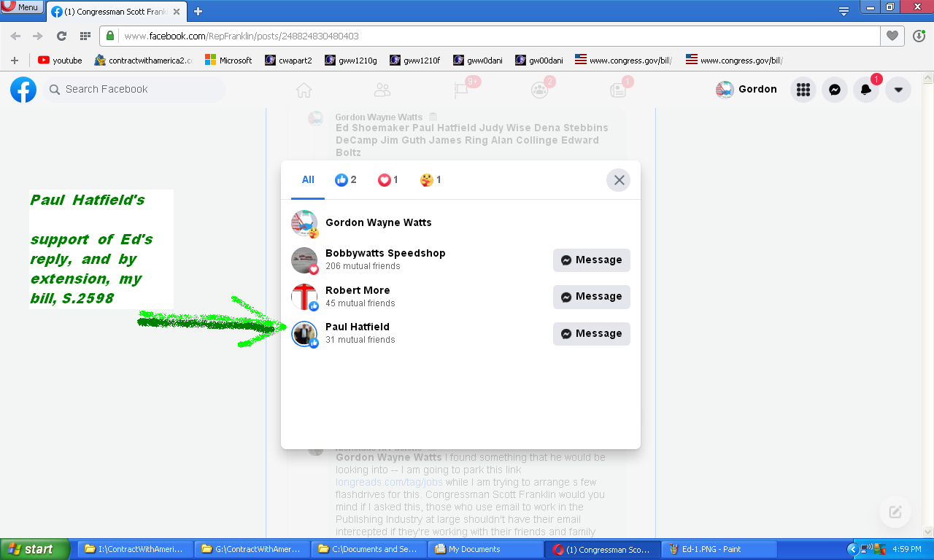The width and height of the screenshot is (934, 560).
Task: Add a bookmark with plus icon
Action: [x=15, y=61]
